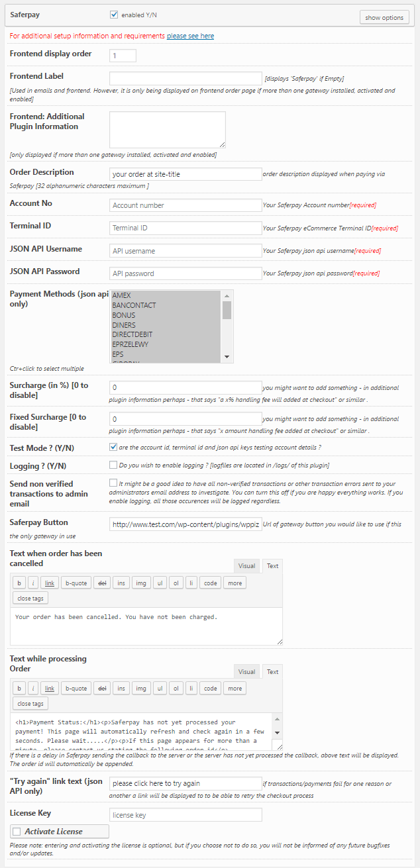The image size is (420, 868).
Task: Switch processing-order editor to Visual tab
Action: pyautogui.click(x=247, y=671)
